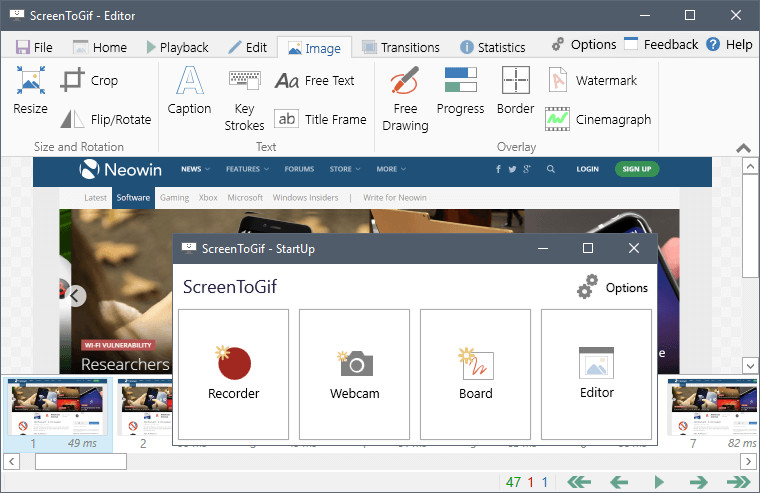Choose the Crop tool
The height and width of the screenshot is (493, 760).
click(x=90, y=80)
